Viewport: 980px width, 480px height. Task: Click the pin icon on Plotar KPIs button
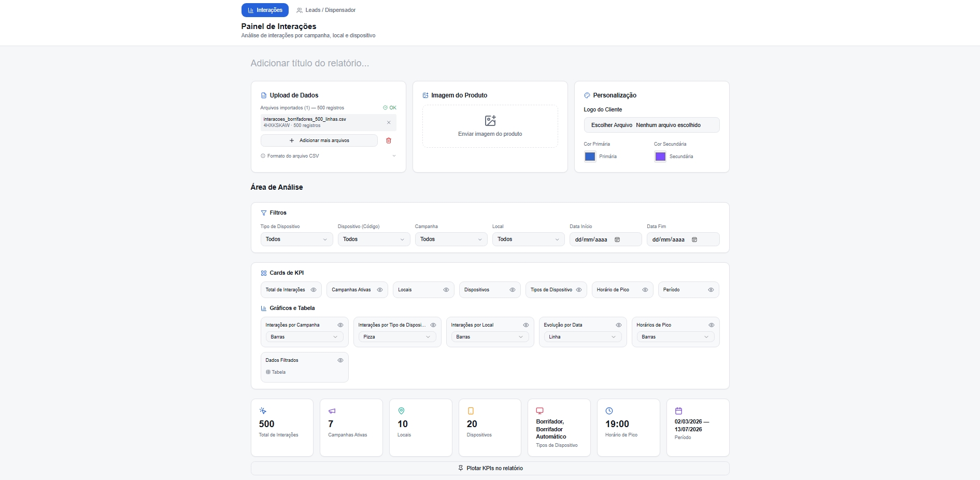[x=461, y=468]
